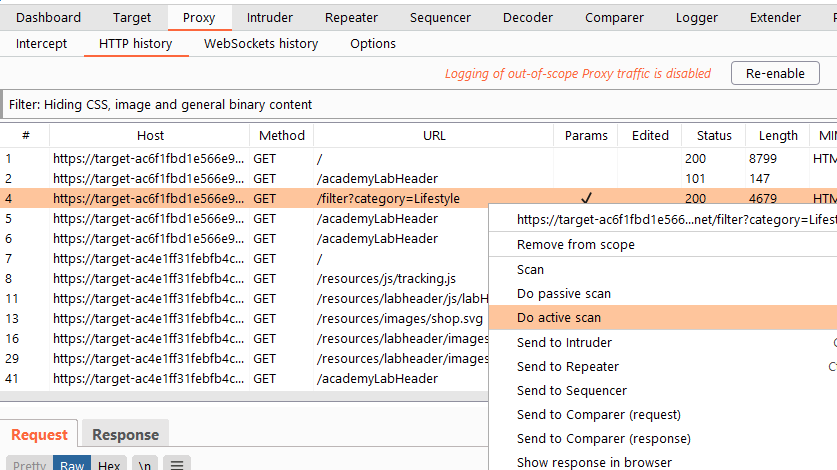Viewport: 837px width, 470px height.
Task: Select row 41 /academyLabHeader request
Action: tap(244, 379)
